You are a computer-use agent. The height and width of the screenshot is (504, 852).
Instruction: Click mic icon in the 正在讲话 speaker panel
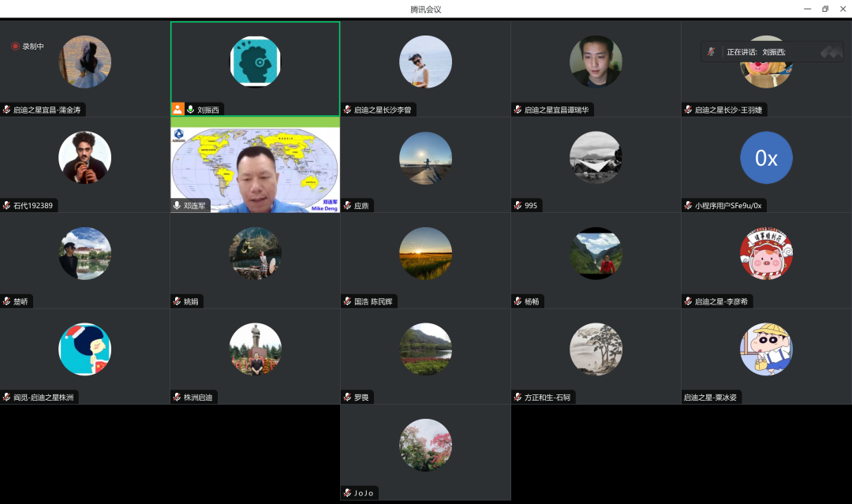[711, 52]
